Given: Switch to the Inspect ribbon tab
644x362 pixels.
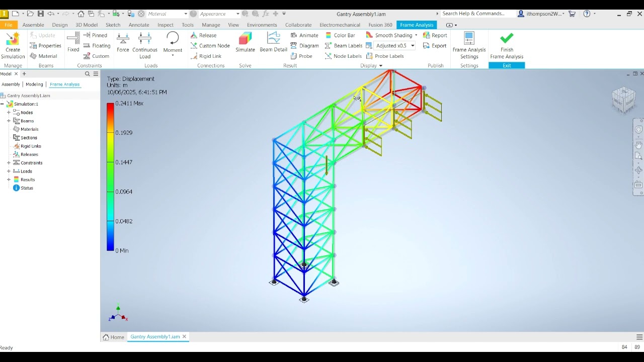Looking at the screenshot, I should click(x=166, y=25).
